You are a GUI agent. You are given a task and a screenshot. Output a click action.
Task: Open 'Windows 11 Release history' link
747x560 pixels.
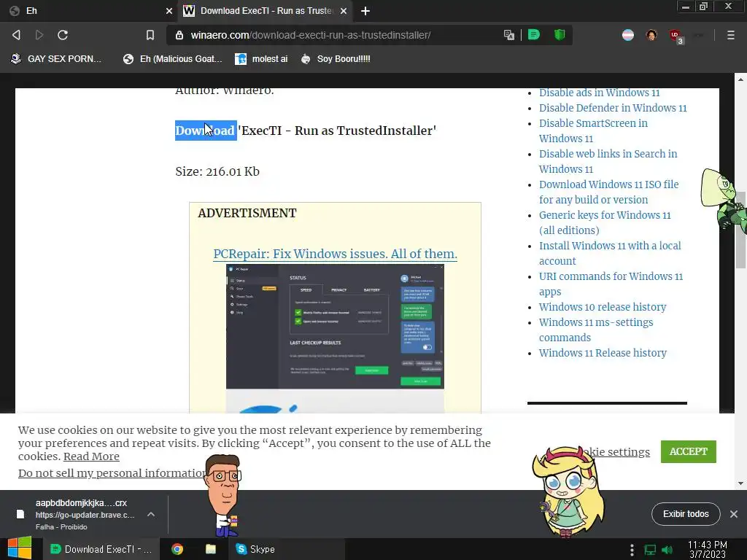(x=603, y=353)
